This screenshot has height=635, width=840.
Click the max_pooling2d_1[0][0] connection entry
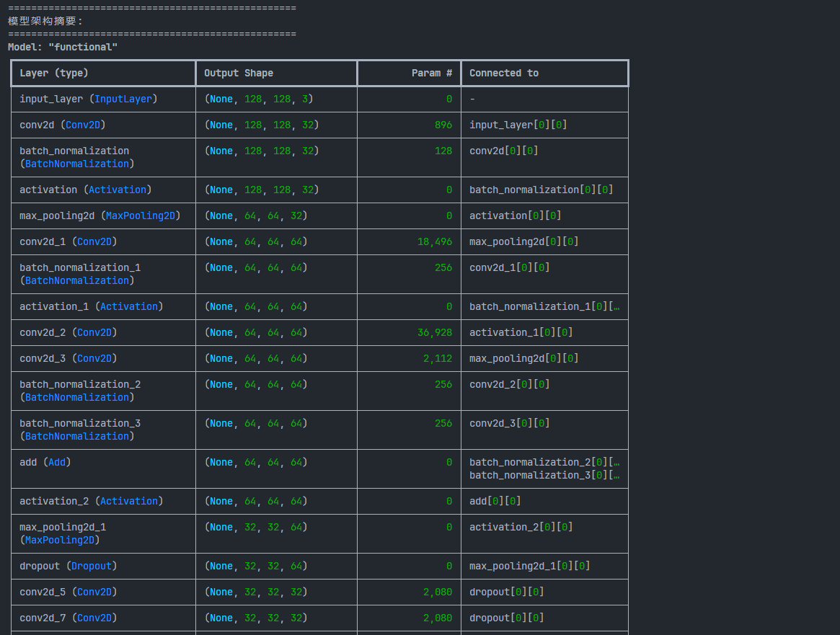(529, 567)
